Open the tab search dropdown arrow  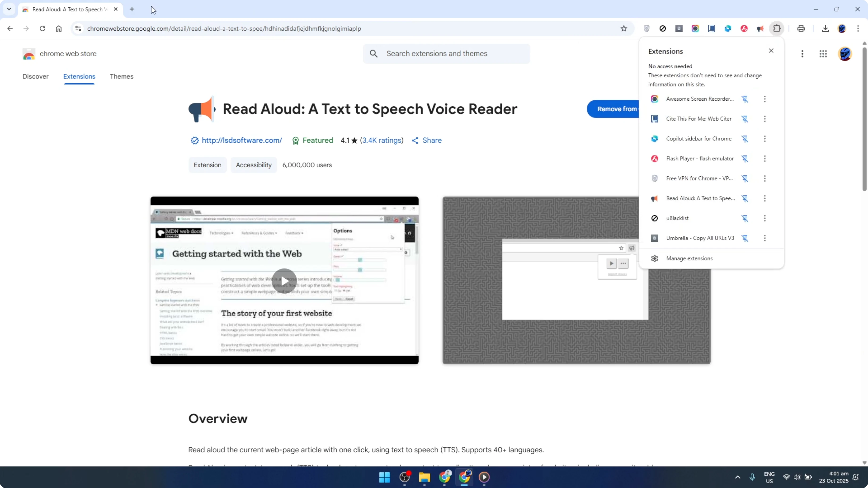(9, 9)
